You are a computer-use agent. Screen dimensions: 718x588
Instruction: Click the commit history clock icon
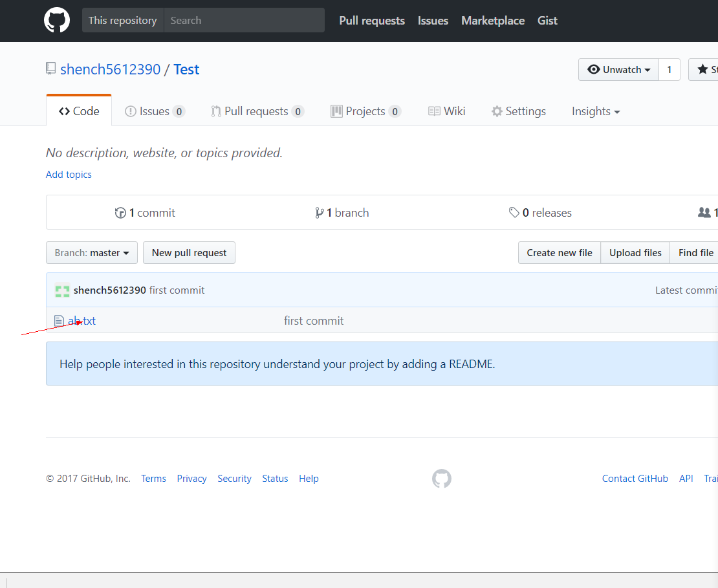point(120,213)
